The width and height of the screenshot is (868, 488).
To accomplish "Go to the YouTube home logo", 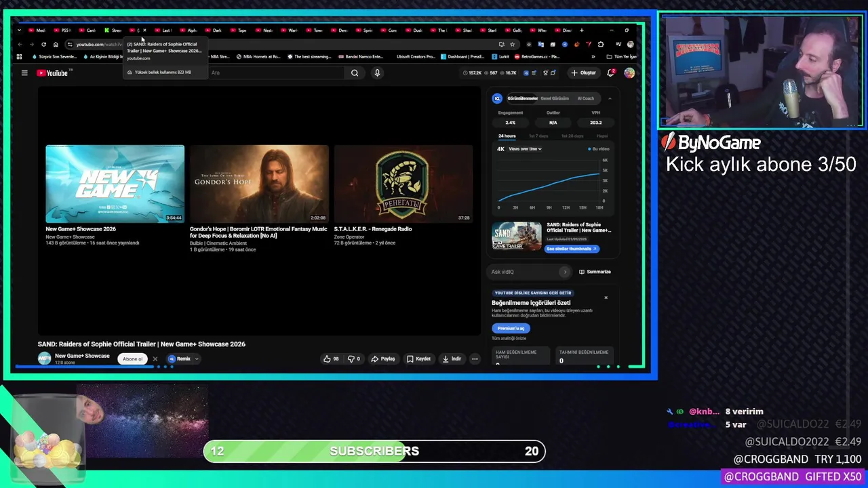I will click(x=52, y=73).
